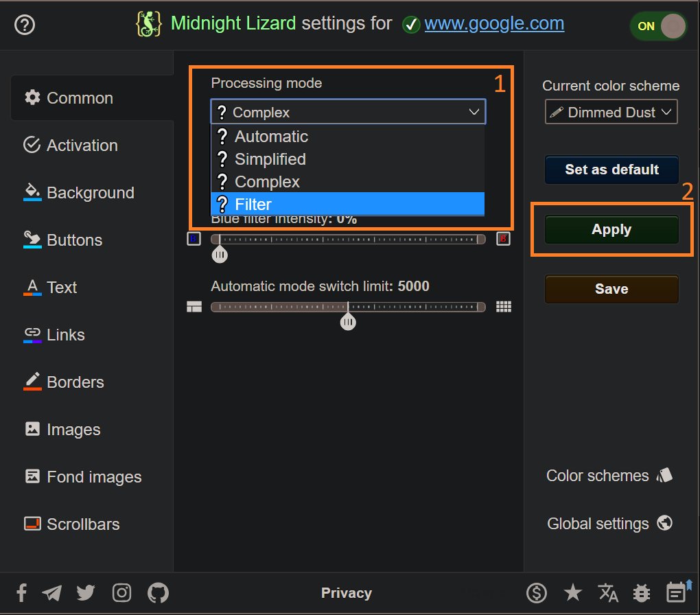Click help icon beside Filter option
The width and height of the screenshot is (700, 615).
[222, 204]
